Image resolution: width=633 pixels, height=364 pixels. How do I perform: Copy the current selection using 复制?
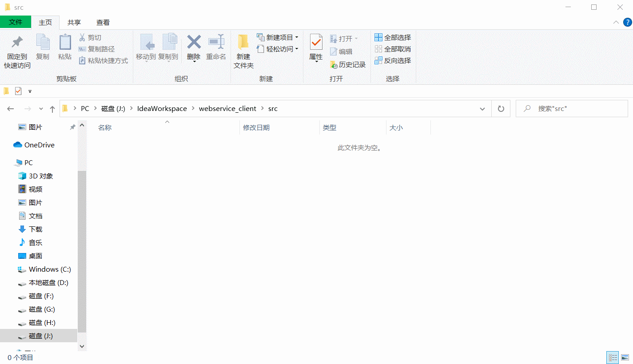click(x=43, y=49)
